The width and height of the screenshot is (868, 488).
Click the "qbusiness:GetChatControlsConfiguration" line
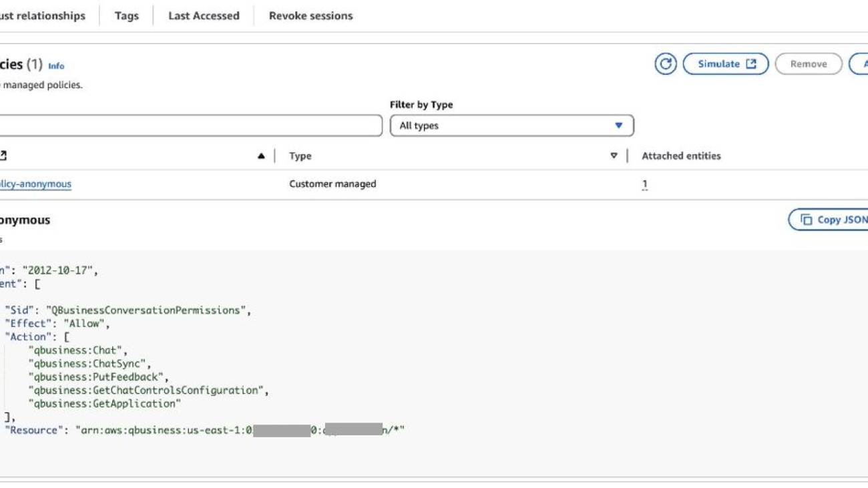tap(148, 390)
